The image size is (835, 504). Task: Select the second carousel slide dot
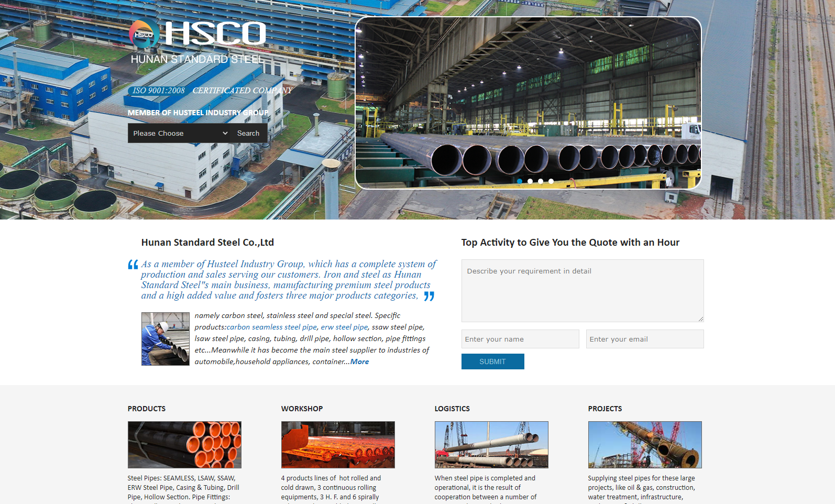pyautogui.click(x=530, y=181)
